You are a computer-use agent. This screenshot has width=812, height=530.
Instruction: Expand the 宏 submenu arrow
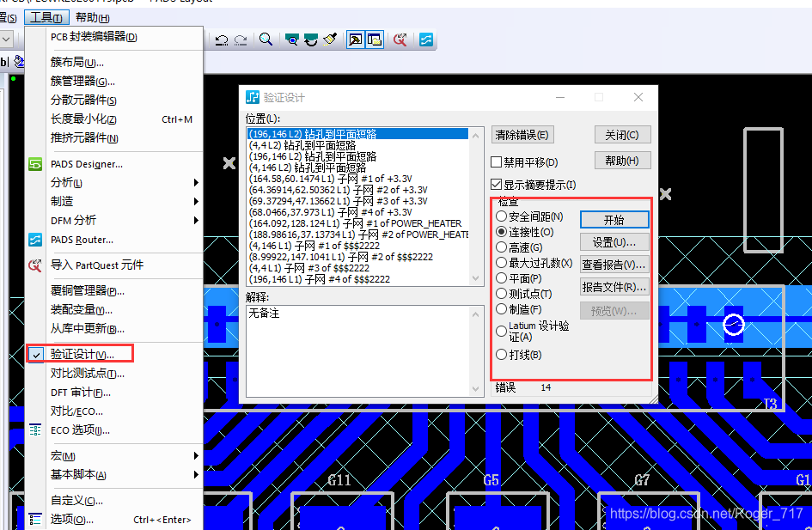(x=196, y=455)
